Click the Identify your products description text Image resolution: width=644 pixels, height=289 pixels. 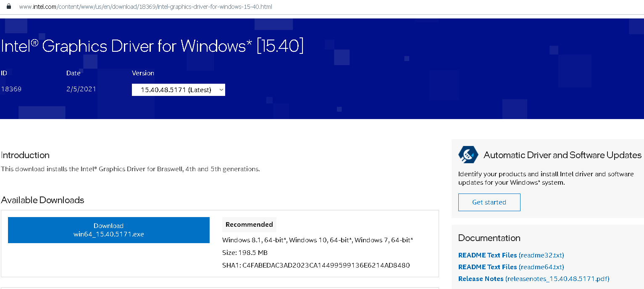coord(546,178)
